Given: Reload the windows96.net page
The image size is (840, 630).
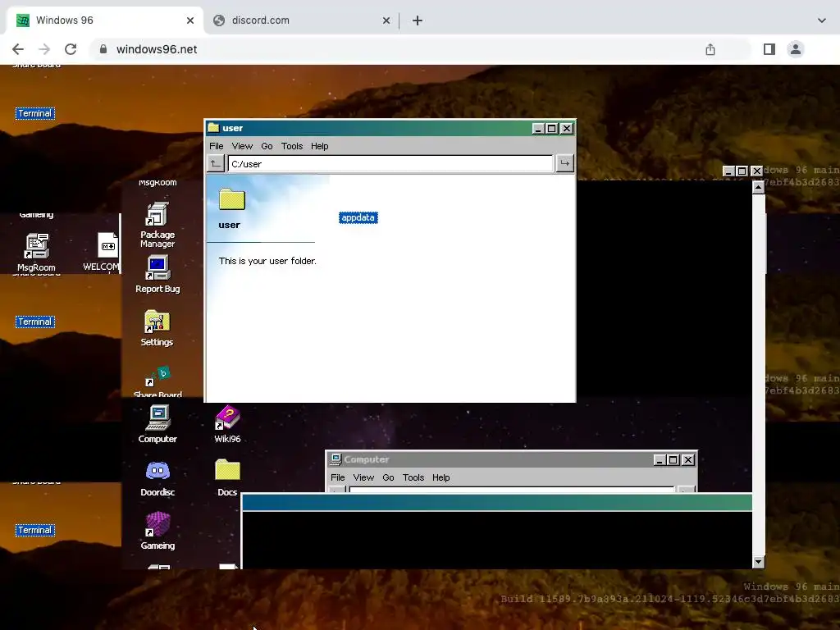Looking at the screenshot, I should pyautogui.click(x=71, y=49).
